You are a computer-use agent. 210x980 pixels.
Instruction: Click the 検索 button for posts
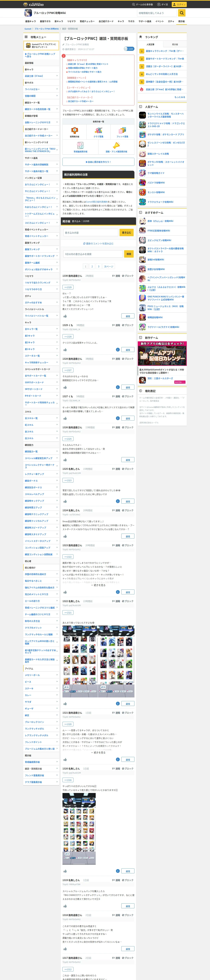pos(129,254)
